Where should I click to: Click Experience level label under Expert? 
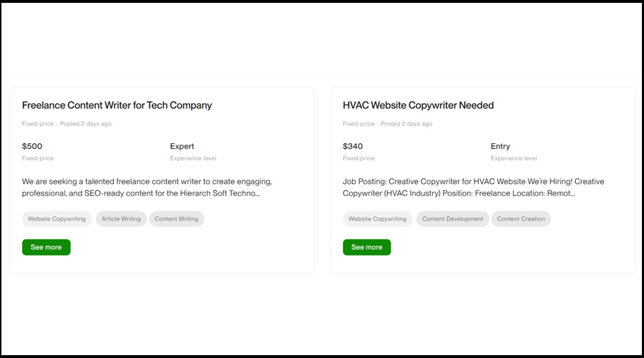[x=192, y=158]
